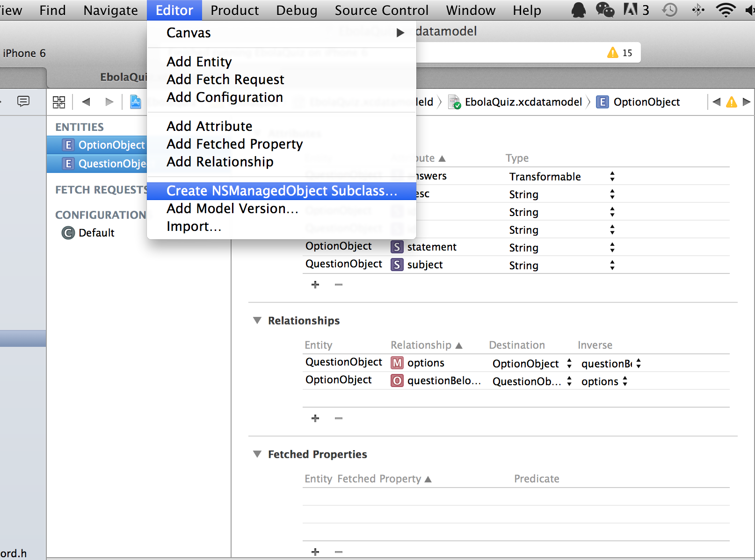The height and width of the screenshot is (560, 755).
Task: Select the subject attribute row
Action: coord(516,265)
